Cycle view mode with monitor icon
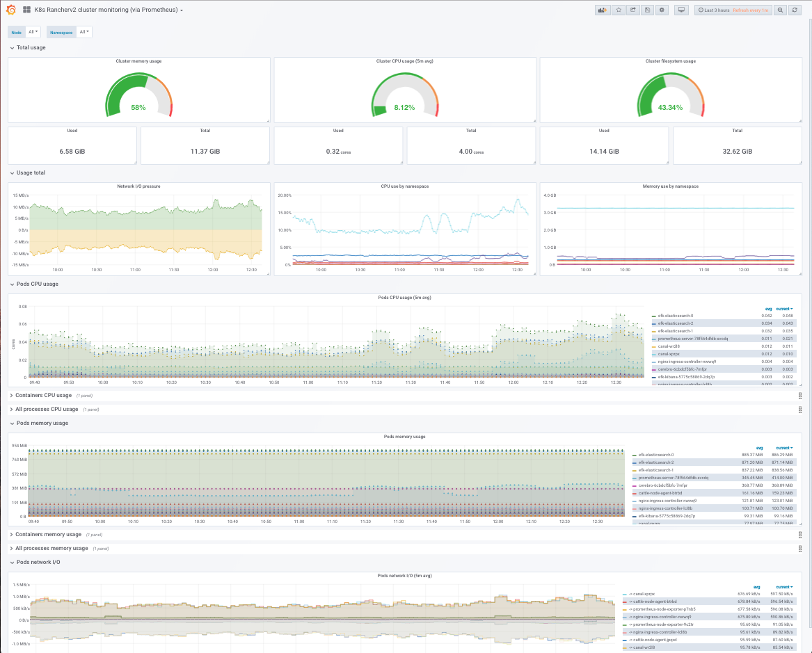The width and height of the screenshot is (812, 653). pos(681,10)
